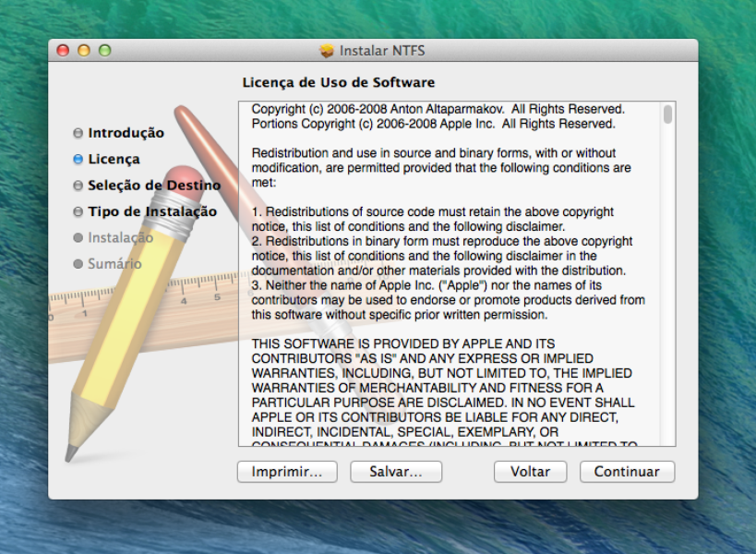Go back with the Voltar button
This screenshot has height=554, width=756.
coord(530,472)
